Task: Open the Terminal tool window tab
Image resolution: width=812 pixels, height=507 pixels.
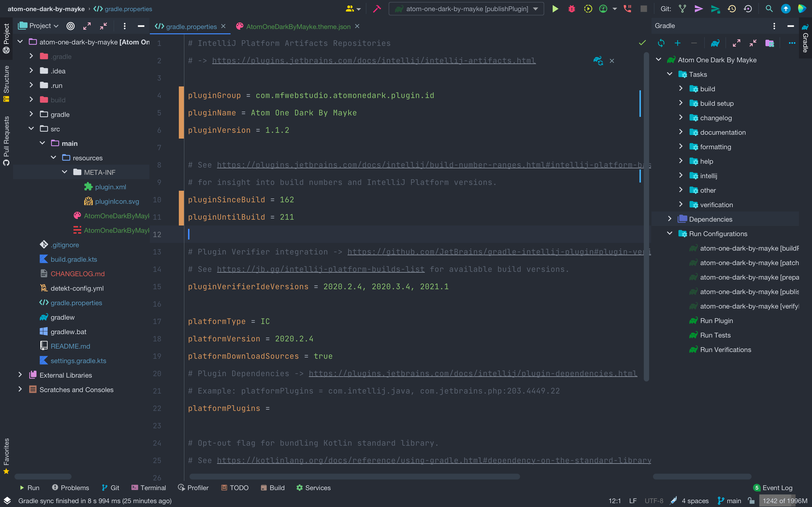Action: coord(149,487)
